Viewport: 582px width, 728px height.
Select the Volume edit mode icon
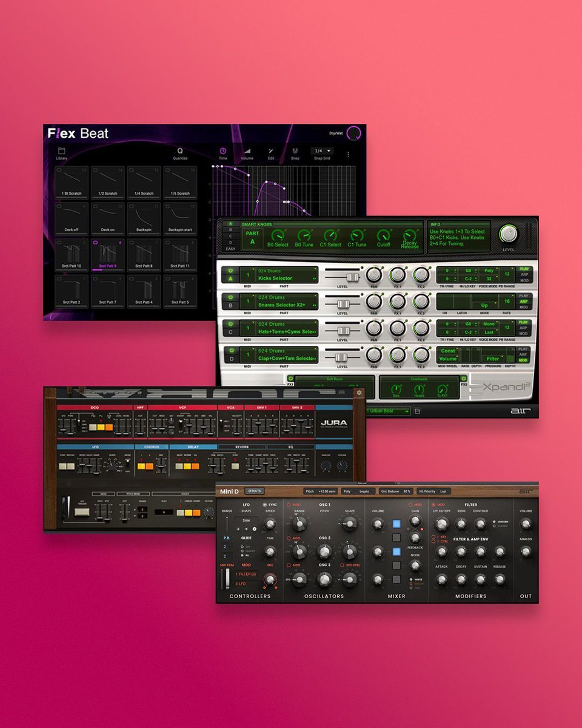[248, 151]
